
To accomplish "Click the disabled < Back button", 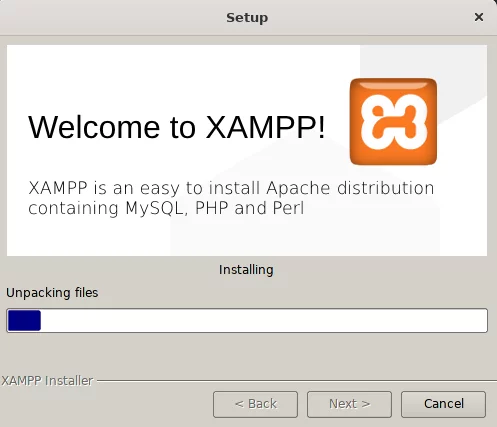I will click(x=255, y=404).
